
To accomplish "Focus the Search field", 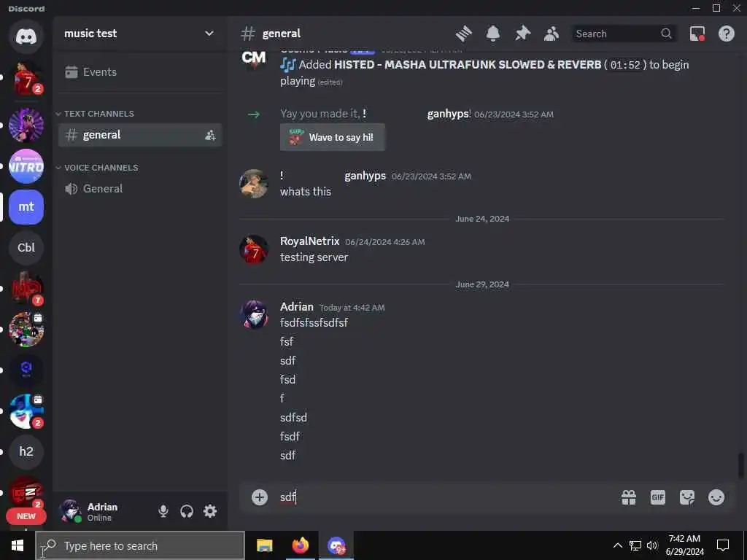I will pos(624,34).
